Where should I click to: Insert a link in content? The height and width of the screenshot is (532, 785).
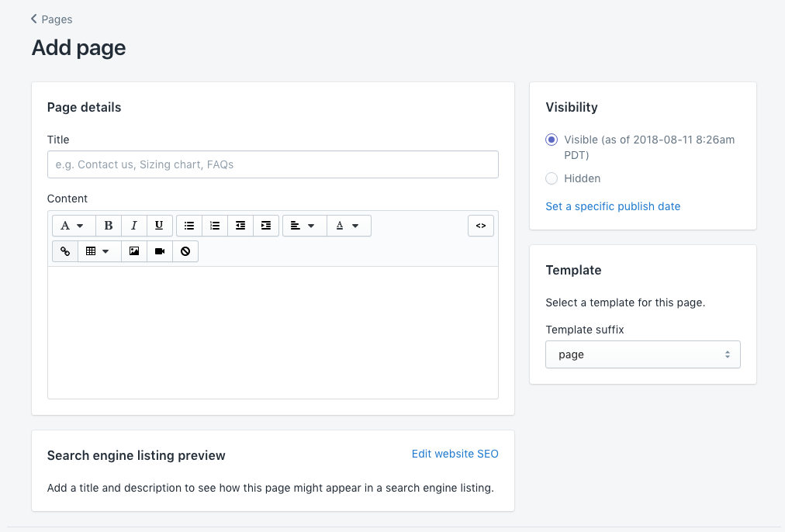tap(65, 251)
